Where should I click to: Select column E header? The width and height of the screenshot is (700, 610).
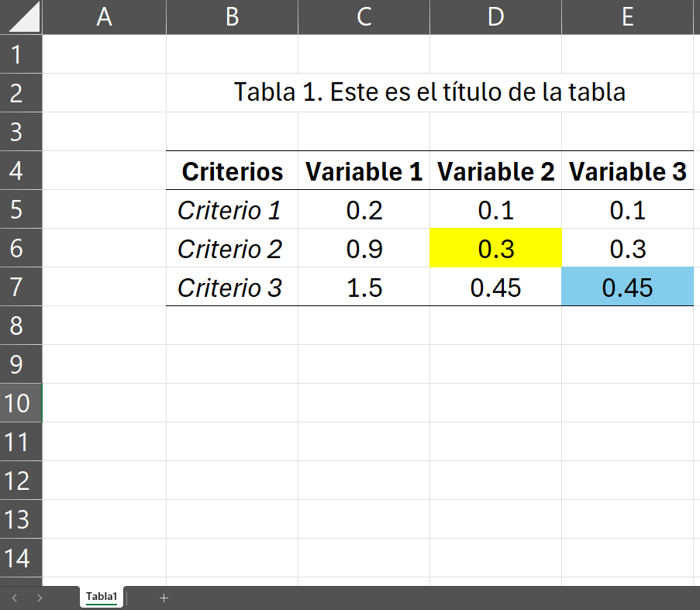(627, 17)
